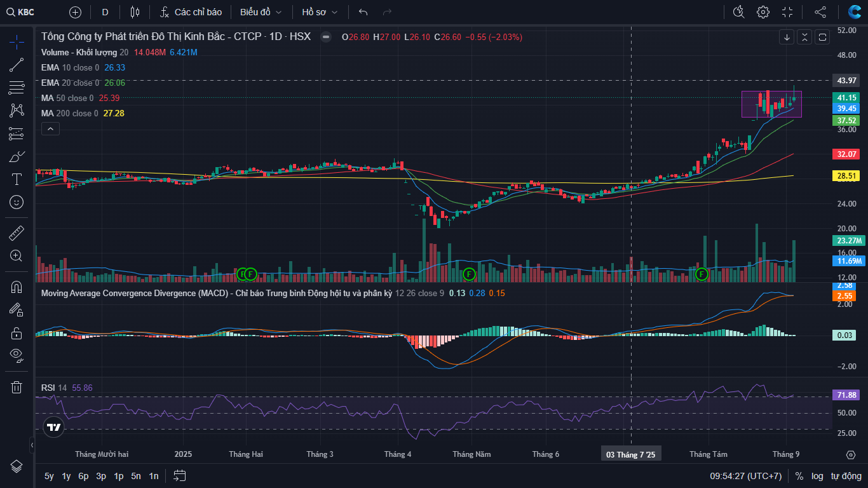
Task: Open Các chỉ báo indicators
Action: tap(191, 12)
